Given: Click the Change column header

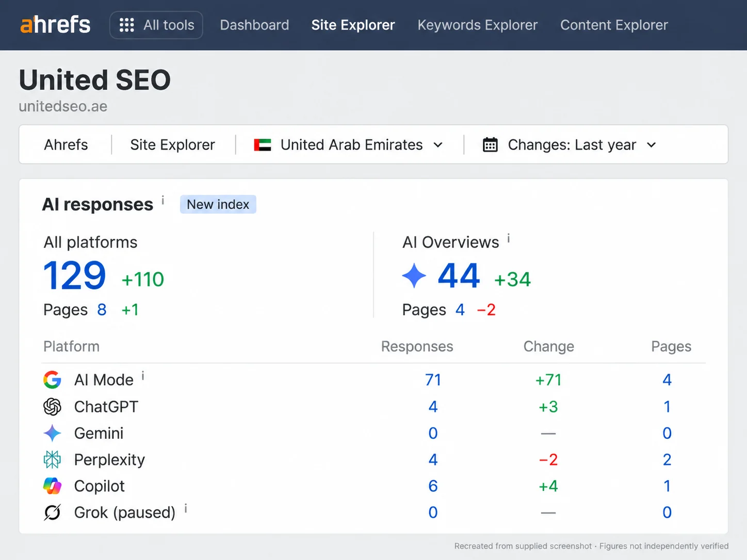Looking at the screenshot, I should click(x=549, y=347).
